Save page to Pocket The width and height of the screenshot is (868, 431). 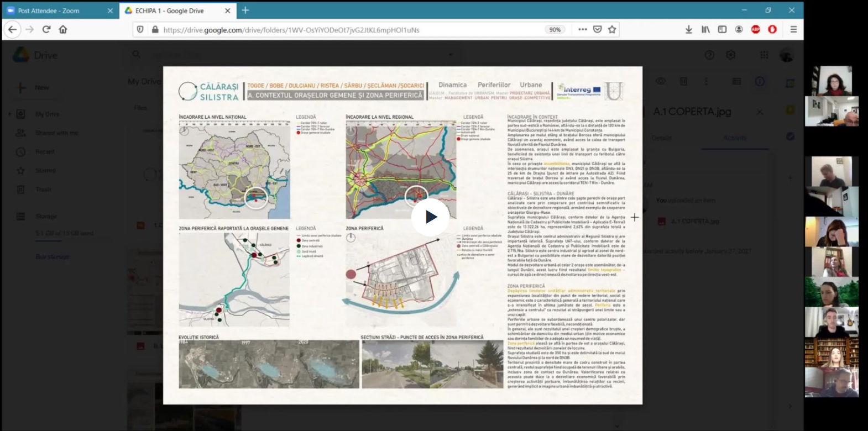pyautogui.click(x=597, y=30)
